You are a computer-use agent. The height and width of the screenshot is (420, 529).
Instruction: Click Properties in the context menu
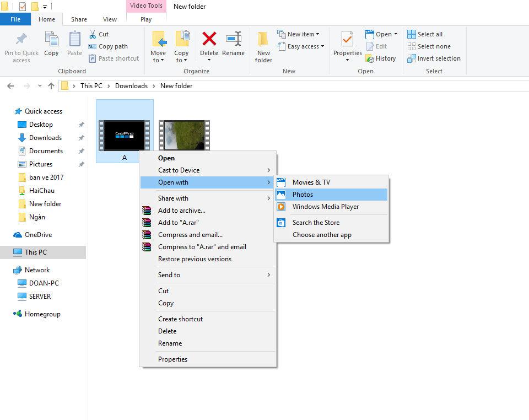pos(172,359)
